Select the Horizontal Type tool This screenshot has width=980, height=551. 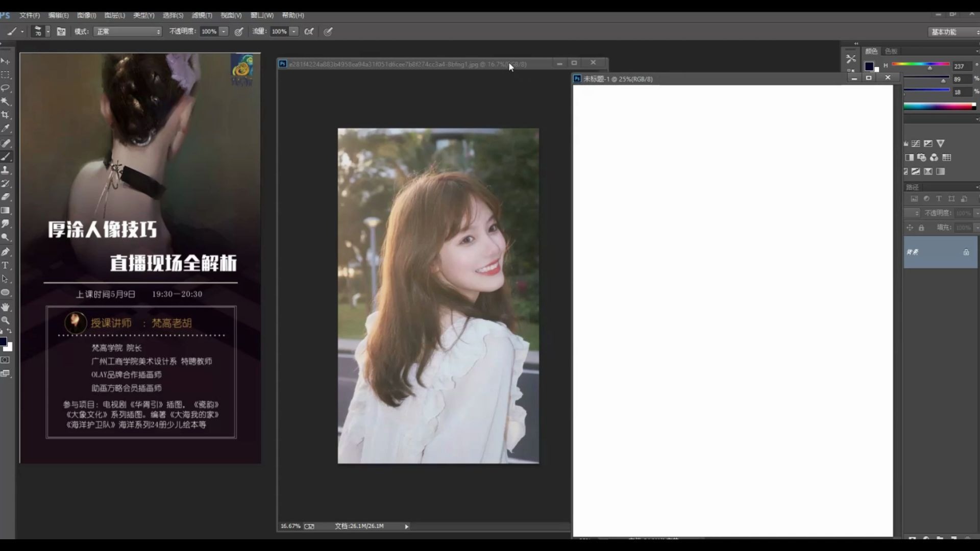6,265
